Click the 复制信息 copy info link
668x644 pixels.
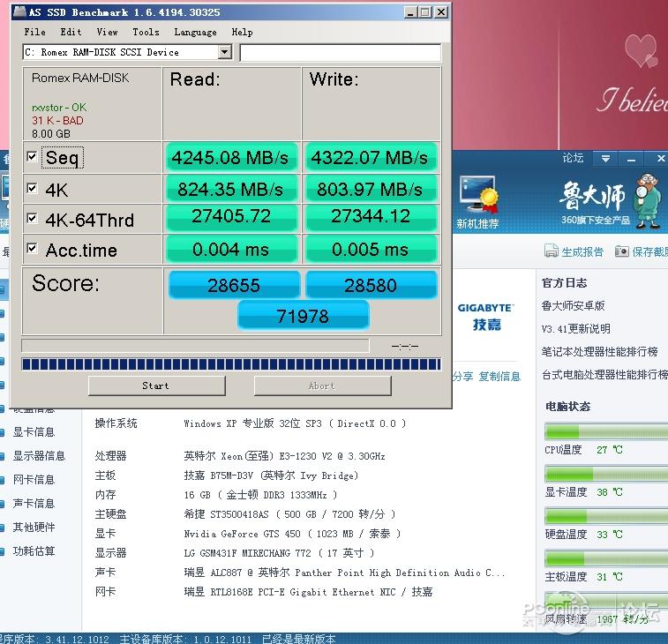coord(499,376)
